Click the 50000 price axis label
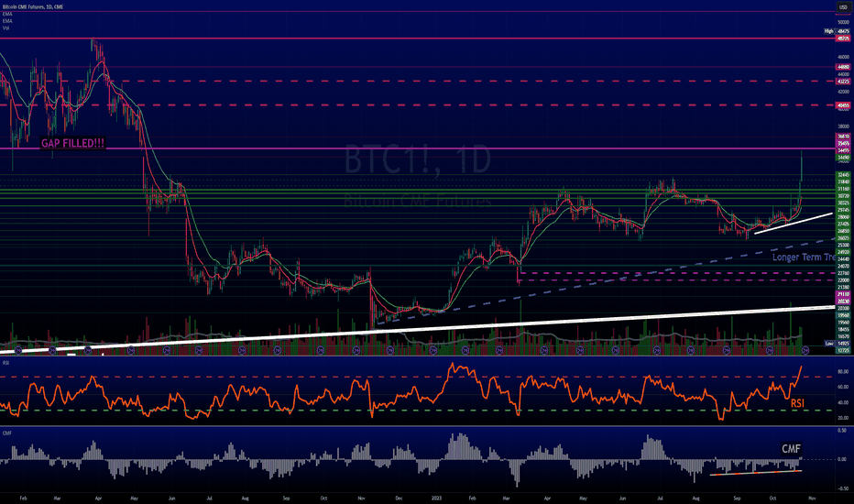Image resolution: width=854 pixels, height=504 pixels. click(843, 22)
